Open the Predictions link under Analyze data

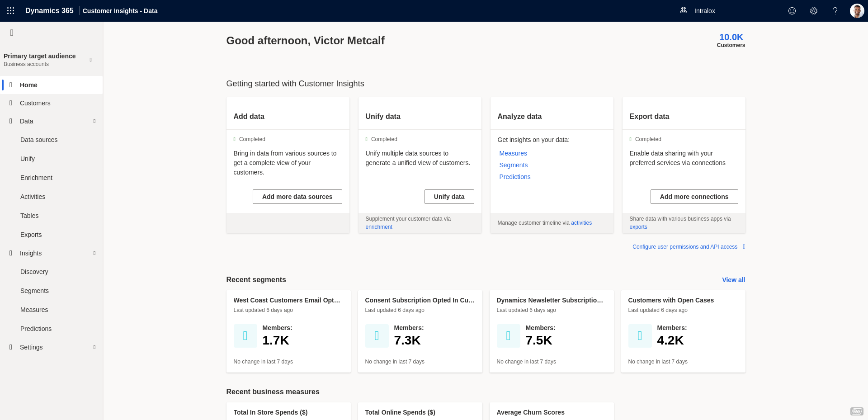(514, 177)
